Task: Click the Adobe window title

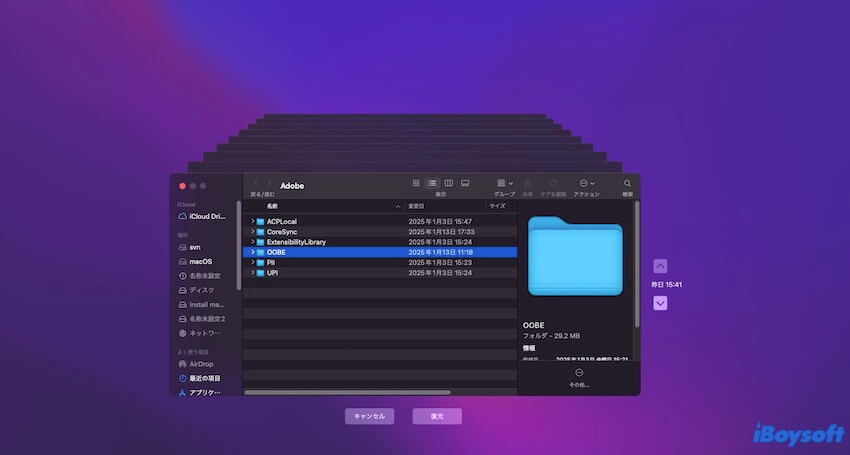Action: coord(292,186)
